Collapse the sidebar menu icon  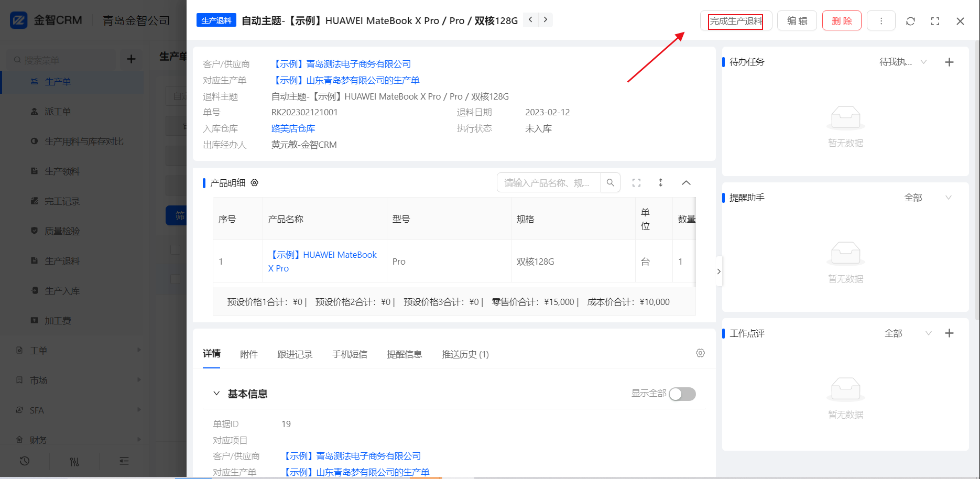[x=124, y=461]
